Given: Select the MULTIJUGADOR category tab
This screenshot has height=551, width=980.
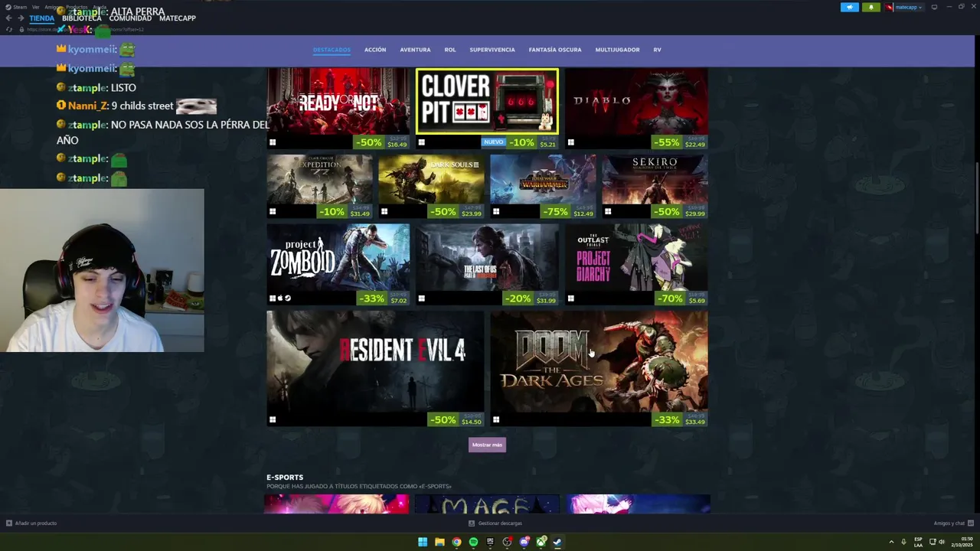Looking at the screenshot, I should (x=617, y=50).
